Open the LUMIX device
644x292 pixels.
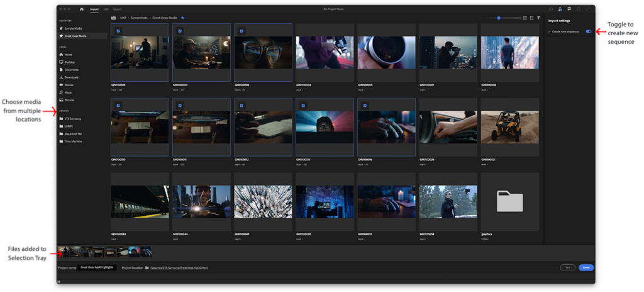67,126
